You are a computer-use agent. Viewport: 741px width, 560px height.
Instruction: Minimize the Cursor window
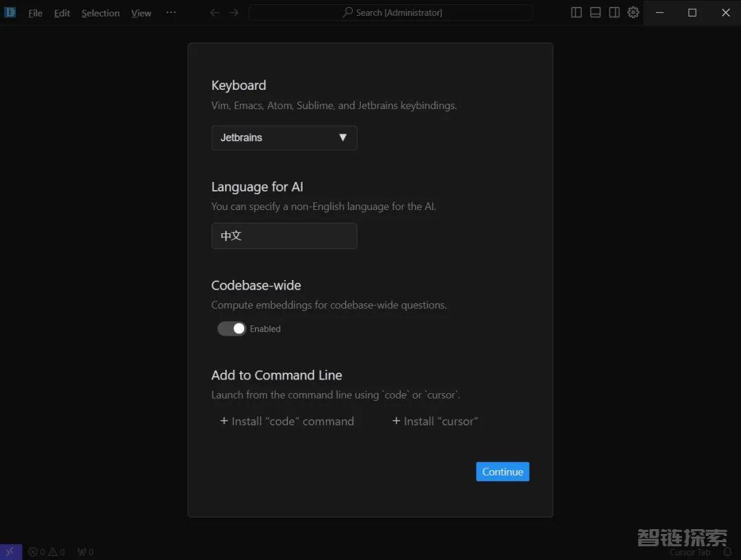pos(660,13)
